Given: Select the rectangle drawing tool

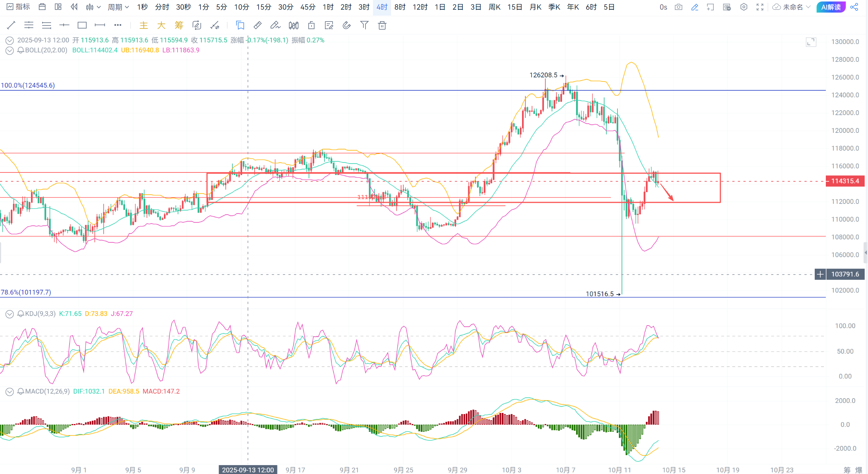Looking at the screenshot, I should click(82, 25).
